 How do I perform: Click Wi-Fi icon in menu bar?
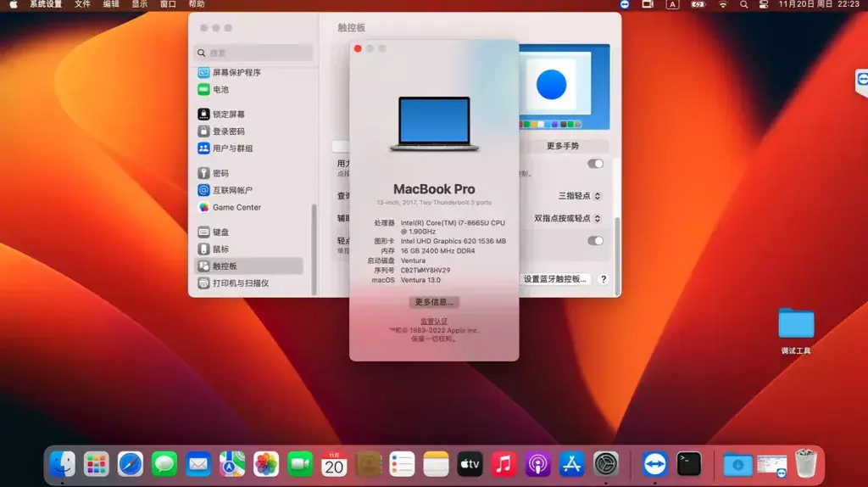click(723, 4)
